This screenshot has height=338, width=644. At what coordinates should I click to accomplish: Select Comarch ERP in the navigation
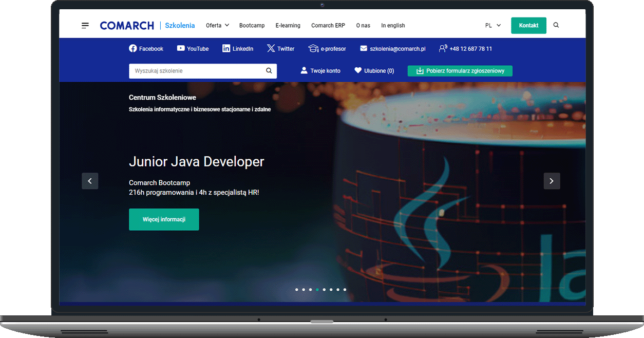[328, 26]
